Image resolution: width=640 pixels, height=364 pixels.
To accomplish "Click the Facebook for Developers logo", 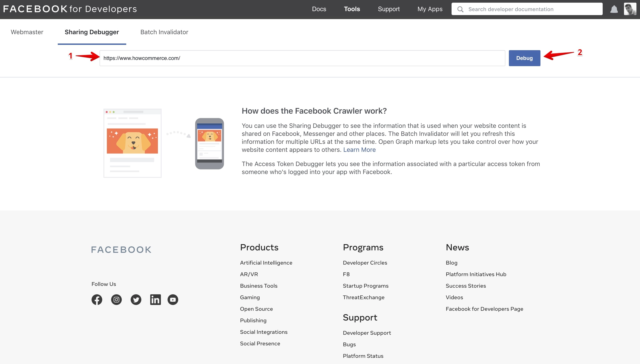I will click(x=70, y=9).
